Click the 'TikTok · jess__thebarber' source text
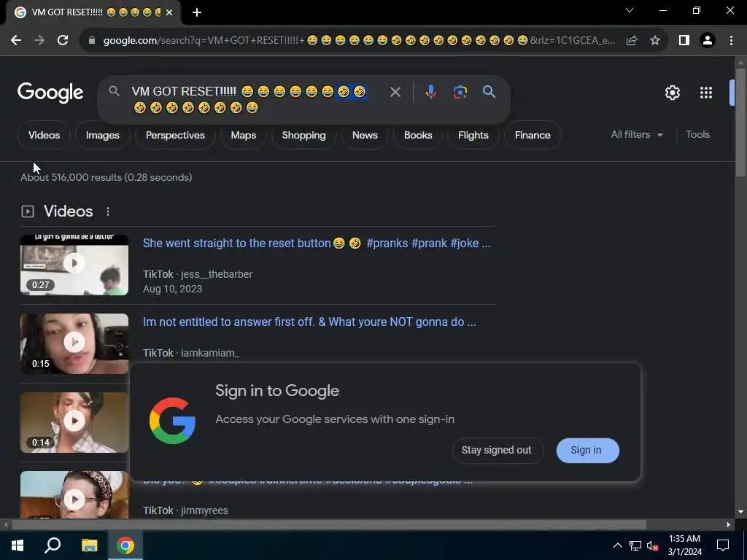The width and height of the screenshot is (747, 560). [x=198, y=274]
